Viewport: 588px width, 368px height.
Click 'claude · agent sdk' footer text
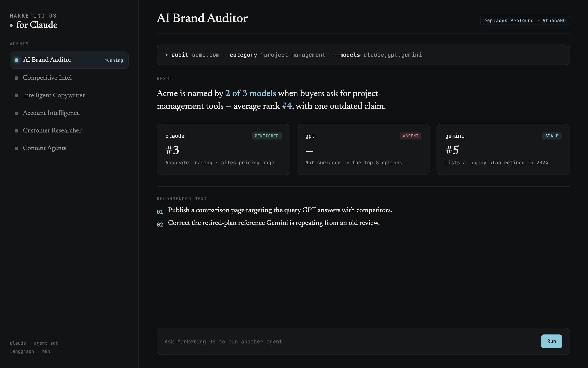(x=34, y=343)
